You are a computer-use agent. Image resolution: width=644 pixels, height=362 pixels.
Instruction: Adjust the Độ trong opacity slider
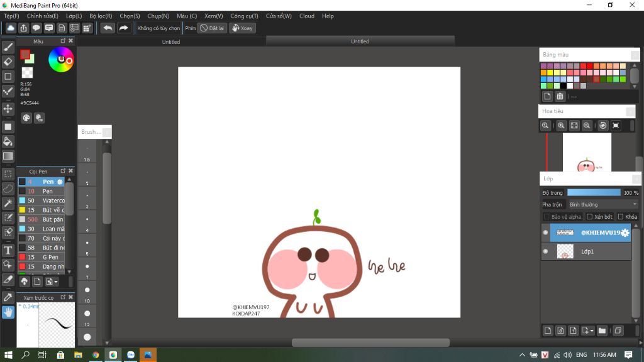(x=594, y=192)
